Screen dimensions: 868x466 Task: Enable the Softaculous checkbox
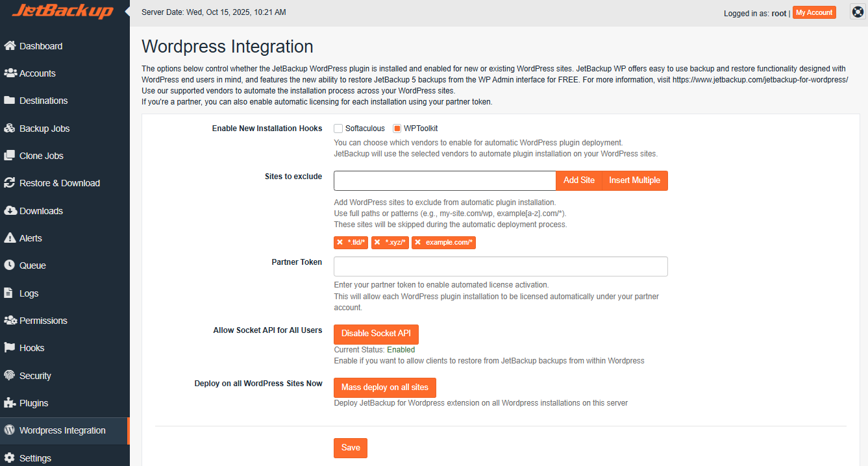pos(338,129)
